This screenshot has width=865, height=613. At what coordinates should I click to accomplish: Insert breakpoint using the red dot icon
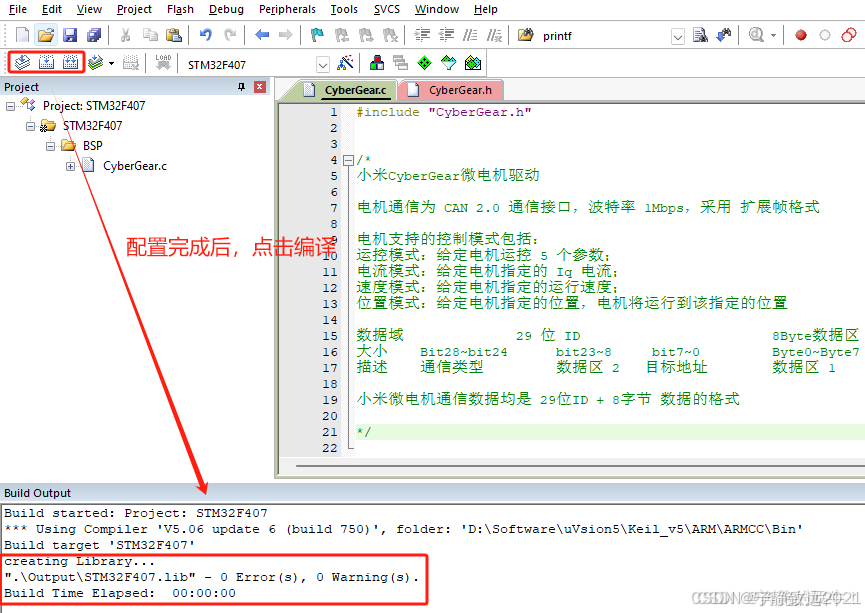tap(801, 35)
